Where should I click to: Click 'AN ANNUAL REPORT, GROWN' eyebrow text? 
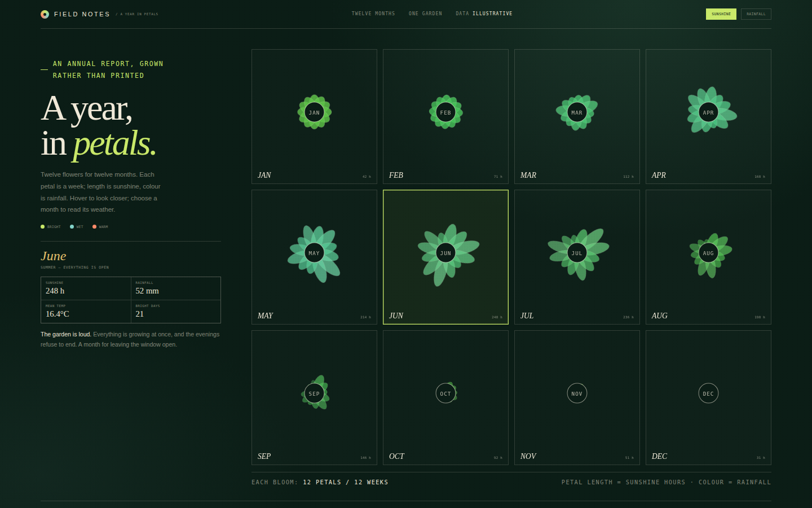pyautogui.click(x=108, y=64)
